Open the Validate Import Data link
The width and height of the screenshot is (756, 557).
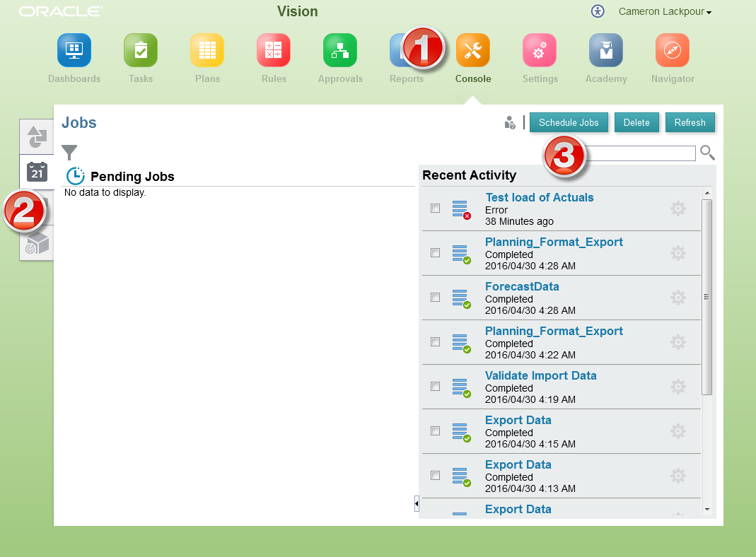[x=540, y=375]
